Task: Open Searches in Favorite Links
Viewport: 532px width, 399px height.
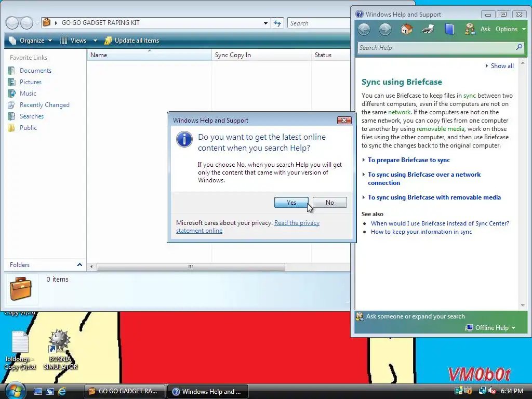Action: click(x=32, y=116)
